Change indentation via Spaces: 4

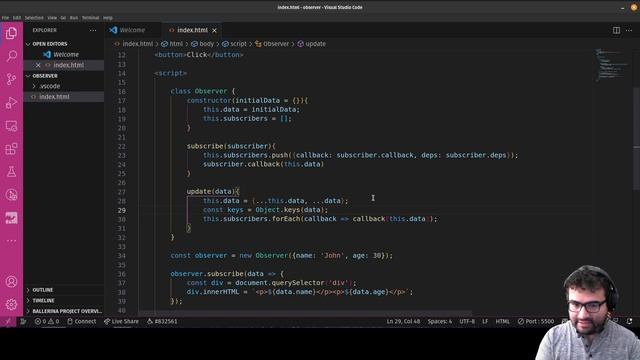click(440, 322)
